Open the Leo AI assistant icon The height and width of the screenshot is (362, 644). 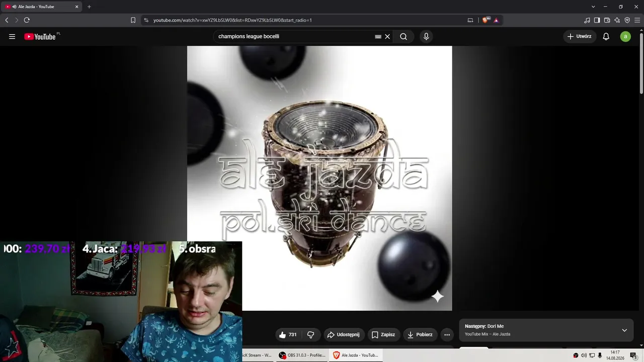click(x=617, y=20)
